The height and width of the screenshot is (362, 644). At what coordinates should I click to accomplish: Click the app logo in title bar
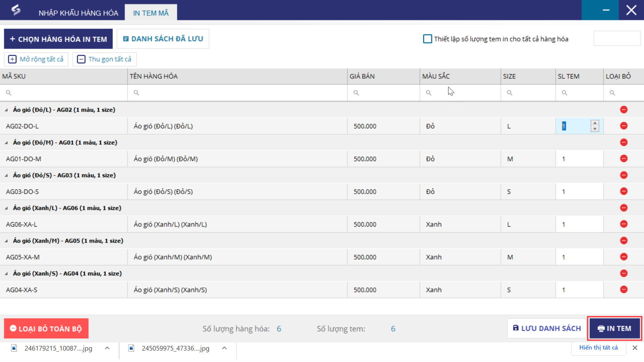coord(16,10)
